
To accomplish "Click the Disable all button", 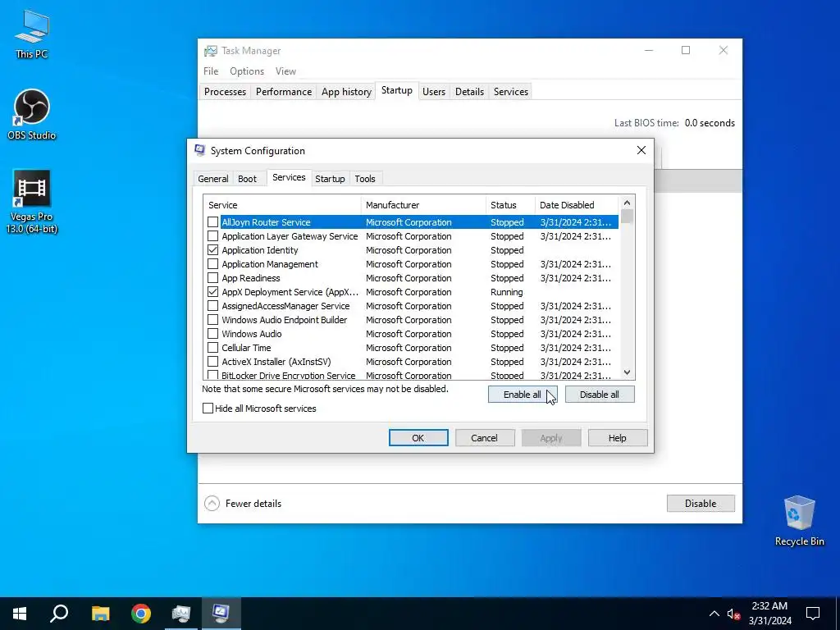I will tap(600, 395).
